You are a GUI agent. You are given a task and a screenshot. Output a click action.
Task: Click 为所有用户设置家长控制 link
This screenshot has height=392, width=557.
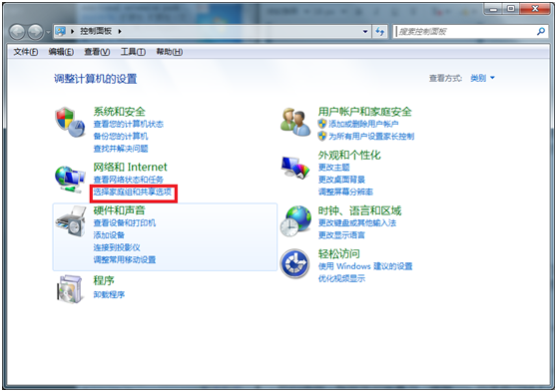click(x=371, y=137)
